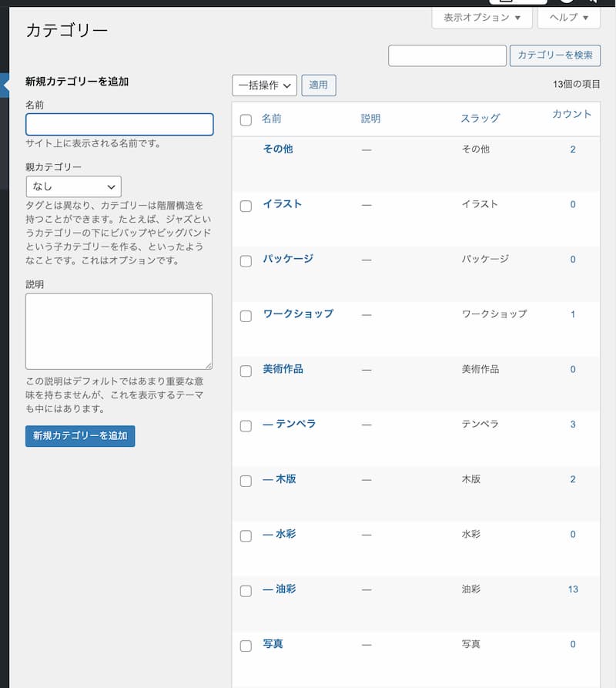
Task: Open the 親カテゴリー select box
Action: [x=73, y=186]
